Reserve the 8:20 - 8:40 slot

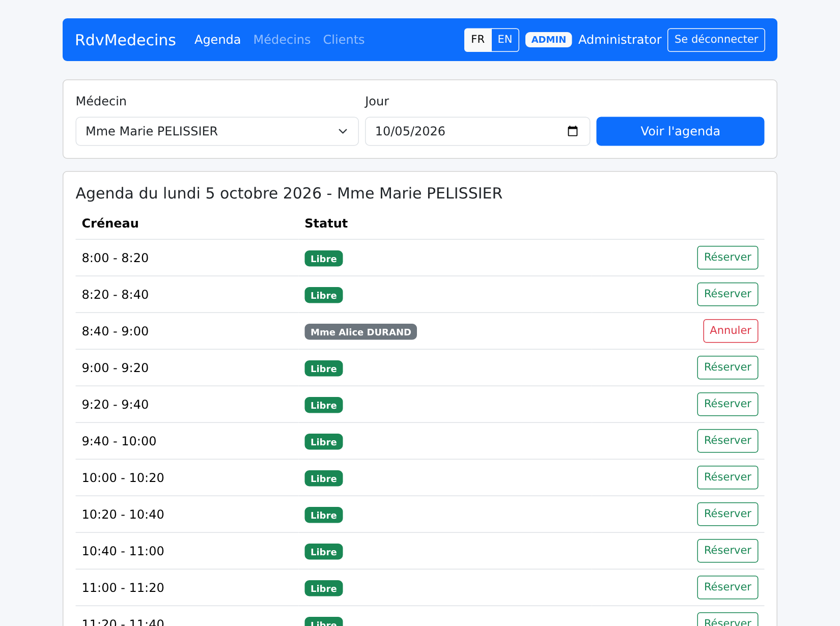pyautogui.click(x=727, y=294)
